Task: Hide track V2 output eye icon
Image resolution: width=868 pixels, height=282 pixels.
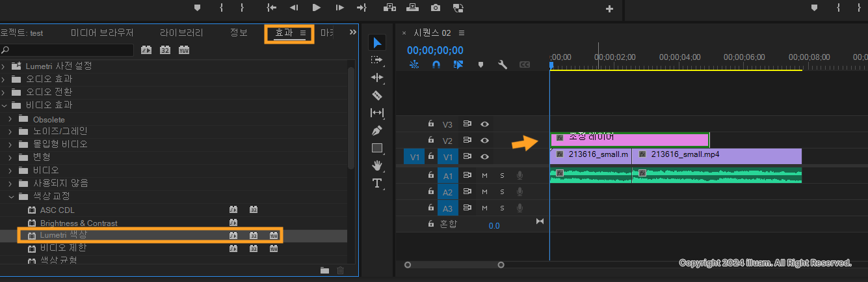Action: coord(485,140)
